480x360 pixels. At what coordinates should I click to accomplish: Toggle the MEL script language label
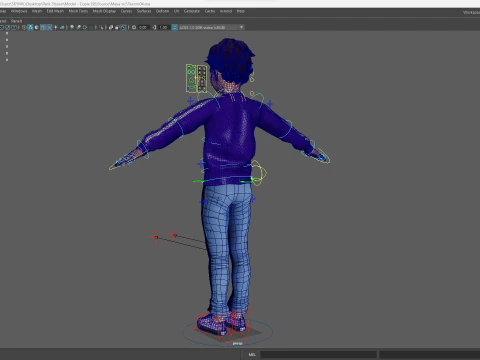tap(252, 354)
